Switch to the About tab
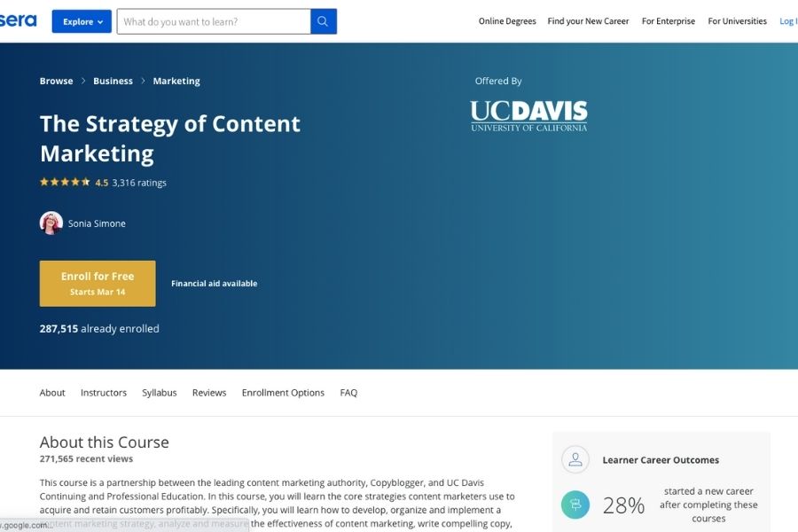Screen dimensions: 798x532 (x=52, y=393)
